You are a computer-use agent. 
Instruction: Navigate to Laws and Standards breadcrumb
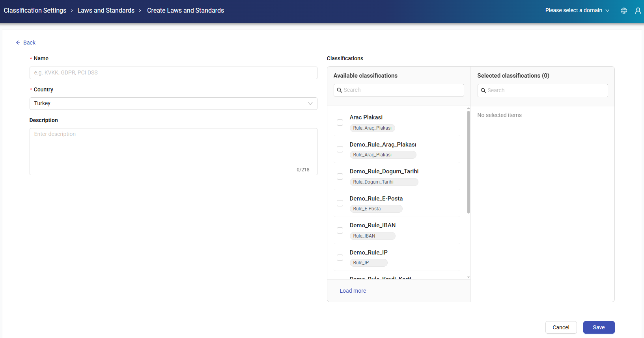pos(106,11)
